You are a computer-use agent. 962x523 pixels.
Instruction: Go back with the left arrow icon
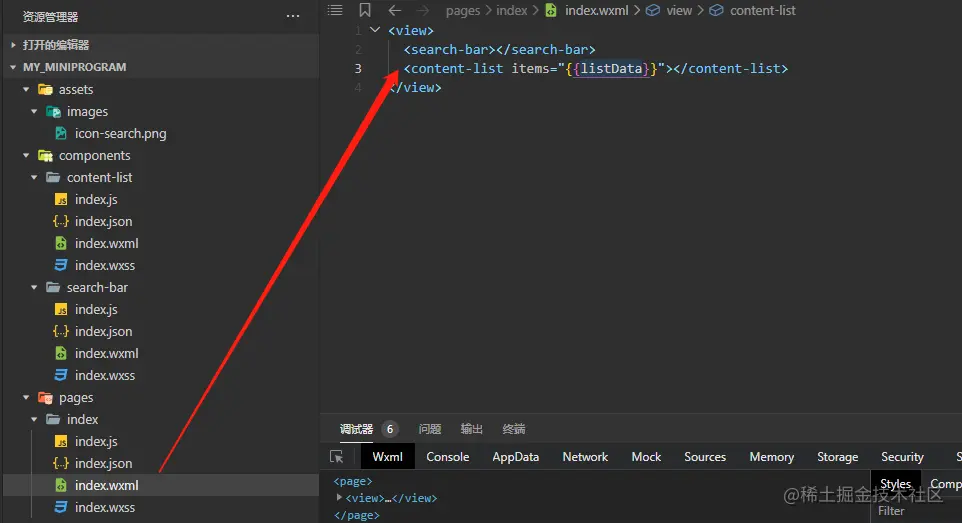pos(394,10)
